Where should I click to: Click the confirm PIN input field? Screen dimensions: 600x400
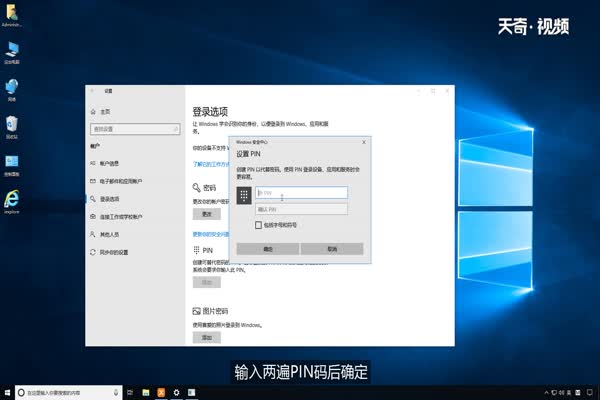coord(302,209)
